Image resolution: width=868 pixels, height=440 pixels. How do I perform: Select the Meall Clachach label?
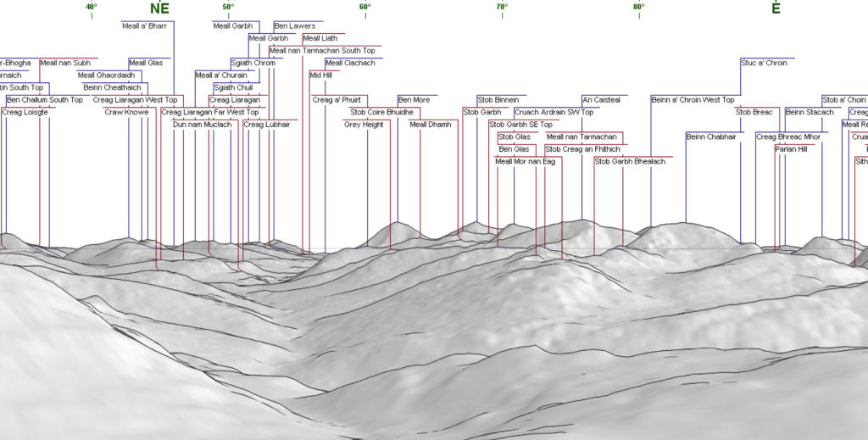tap(350, 63)
